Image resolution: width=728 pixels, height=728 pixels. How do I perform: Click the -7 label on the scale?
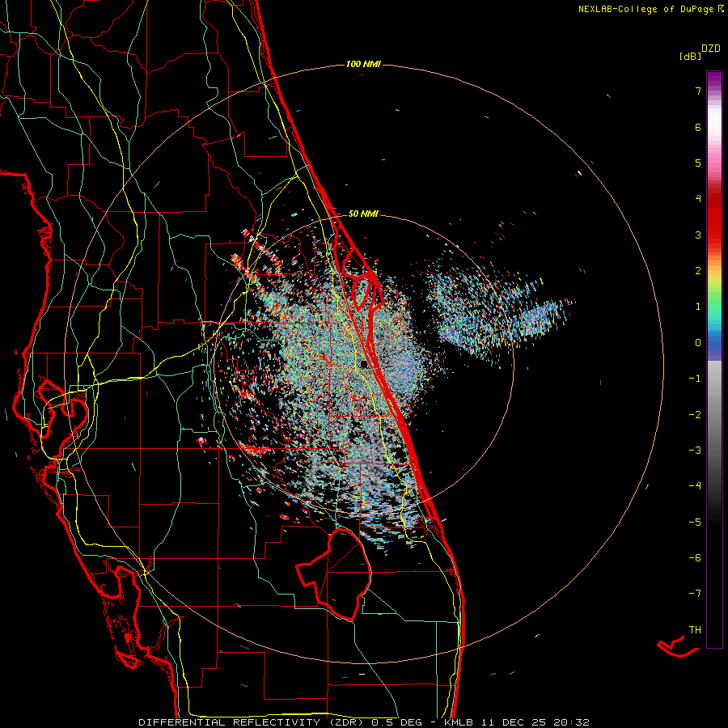coord(695,594)
